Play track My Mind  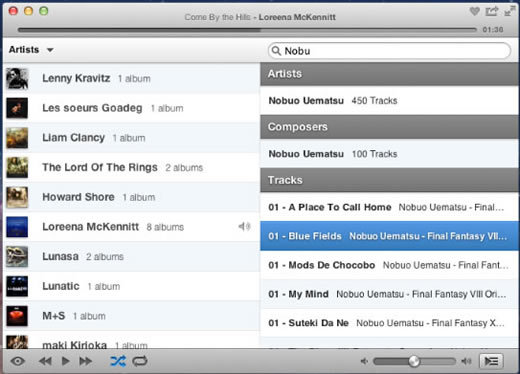pyautogui.click(x=389, y=294)
